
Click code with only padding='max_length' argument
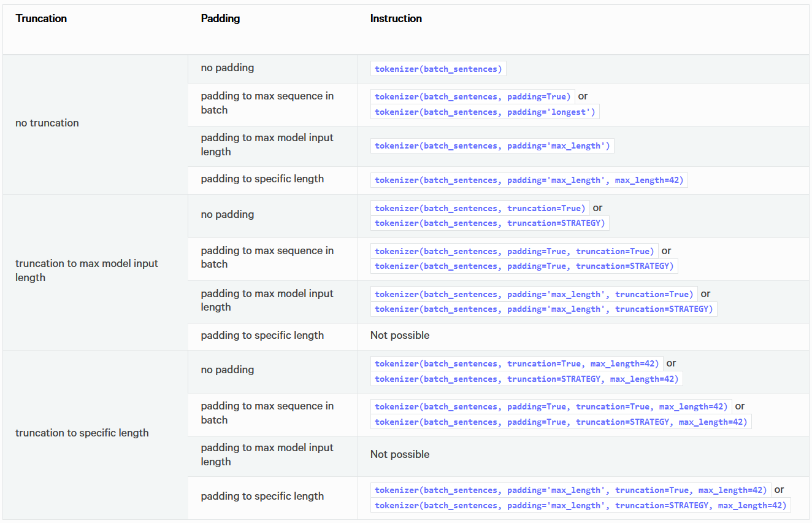(x=492, y=145)
